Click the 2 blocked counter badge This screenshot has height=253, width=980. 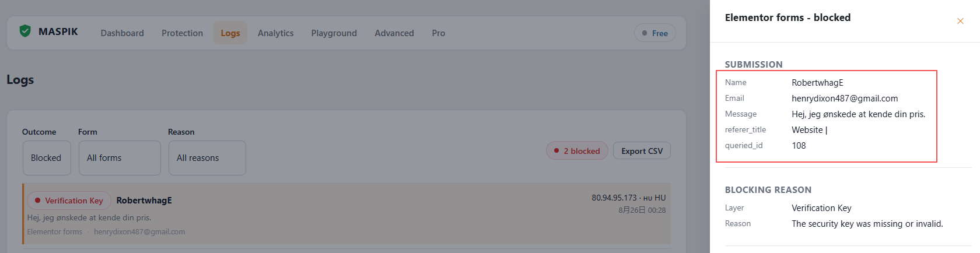tap(577, 151)
